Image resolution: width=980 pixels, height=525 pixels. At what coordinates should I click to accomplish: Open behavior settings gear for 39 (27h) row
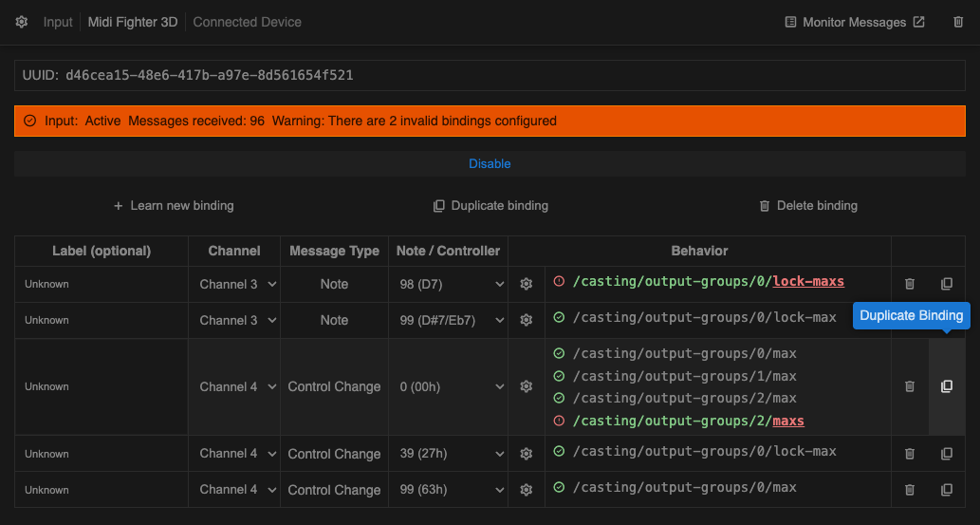527,454
